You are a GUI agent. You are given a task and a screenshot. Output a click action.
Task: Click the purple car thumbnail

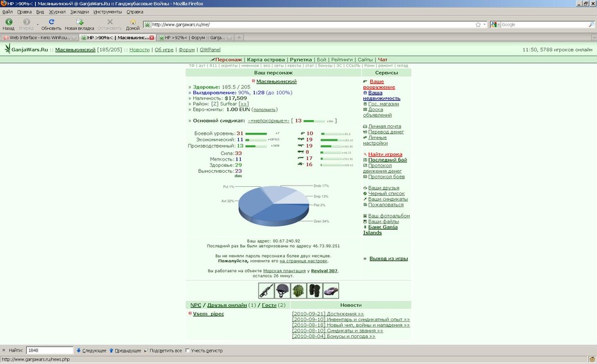coord(331,291)
